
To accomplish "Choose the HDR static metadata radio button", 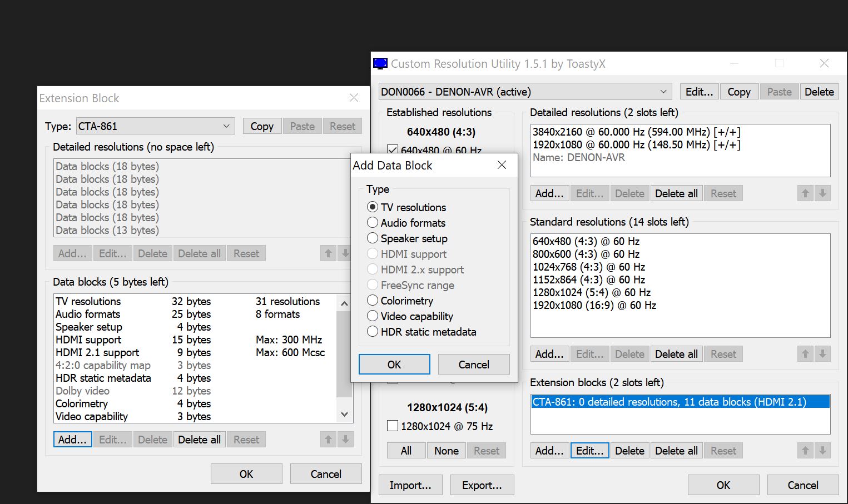I will coord(373,332).
